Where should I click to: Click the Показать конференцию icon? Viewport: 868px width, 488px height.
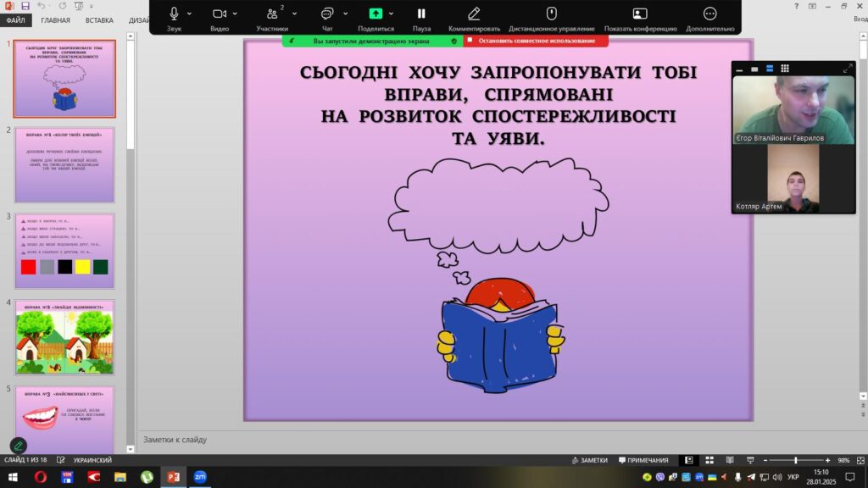pos(640,14)
